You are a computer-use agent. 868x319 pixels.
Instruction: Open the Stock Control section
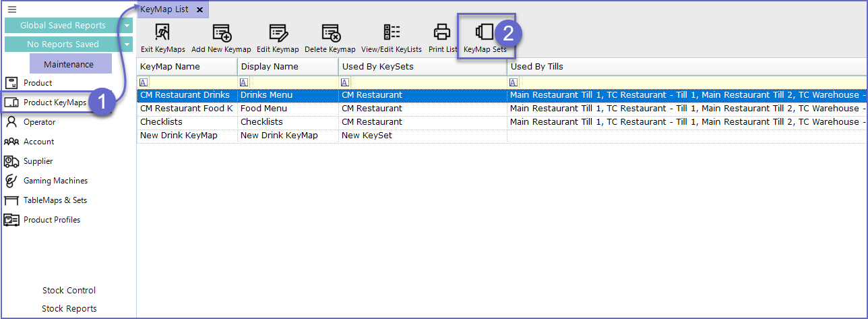(69, 291)
